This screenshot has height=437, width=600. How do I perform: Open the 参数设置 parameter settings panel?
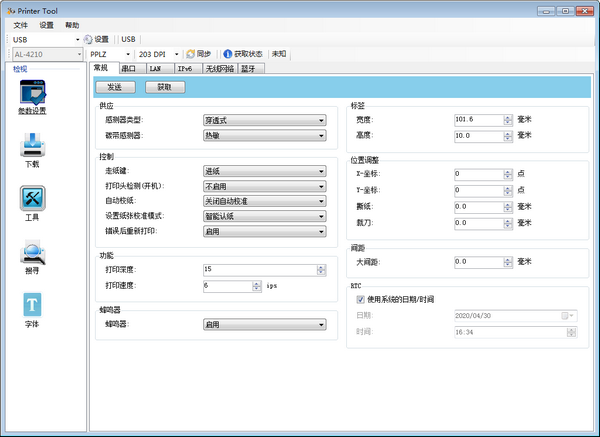click(32, 97)
